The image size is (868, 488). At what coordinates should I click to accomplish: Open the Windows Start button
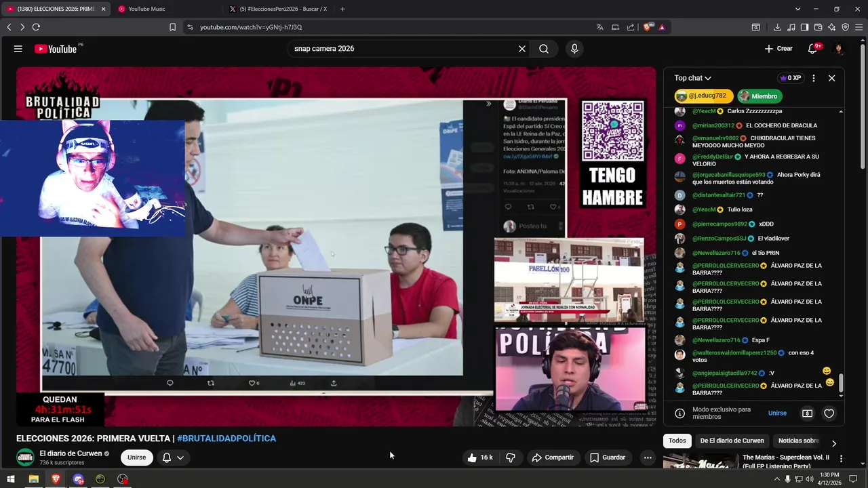pyautogui.click(x=11, y=479)
